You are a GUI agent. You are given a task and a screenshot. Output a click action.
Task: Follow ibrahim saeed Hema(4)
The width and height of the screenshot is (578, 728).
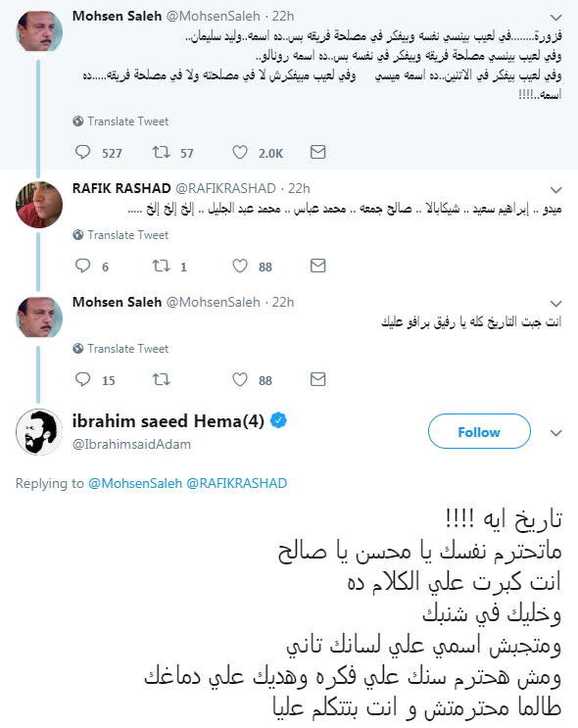tap(479, 432)
